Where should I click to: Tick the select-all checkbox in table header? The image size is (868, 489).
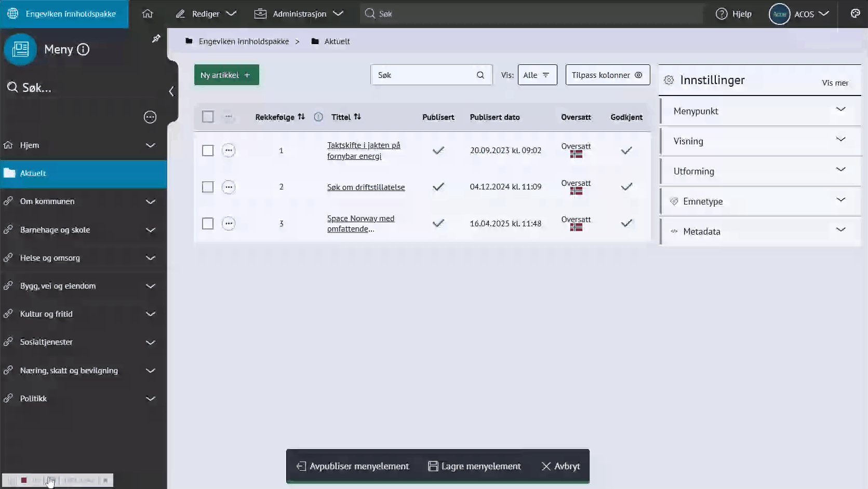[208, 117]
